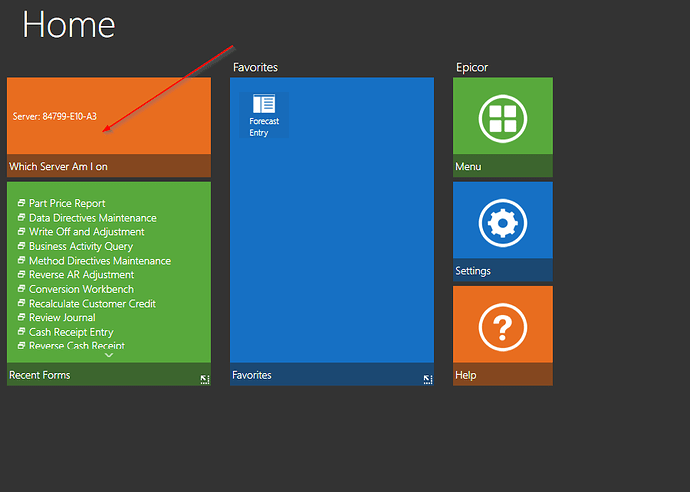Click the form icon beside Review Journal
690x492 pixels.
tap(21, 317)
